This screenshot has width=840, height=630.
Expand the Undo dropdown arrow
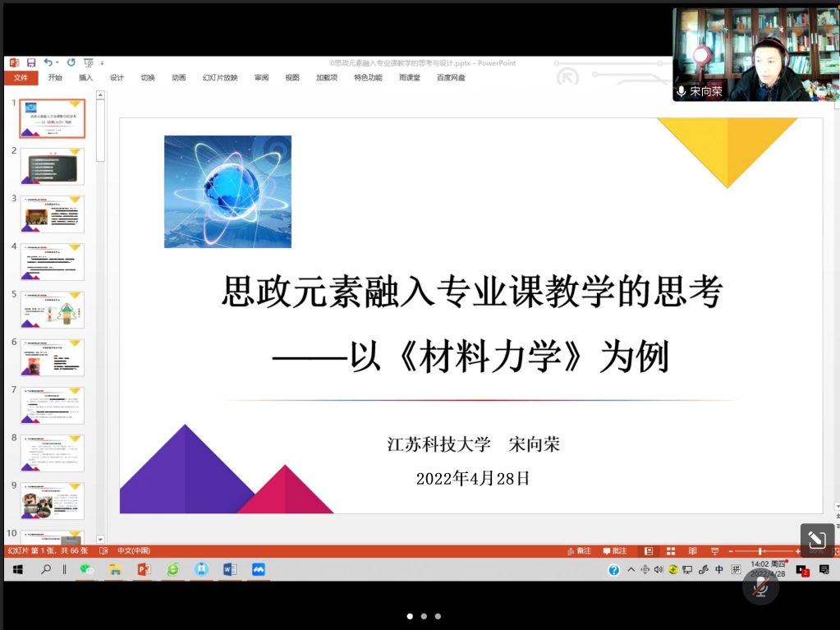pyautogui.click(x=58, y=62)
